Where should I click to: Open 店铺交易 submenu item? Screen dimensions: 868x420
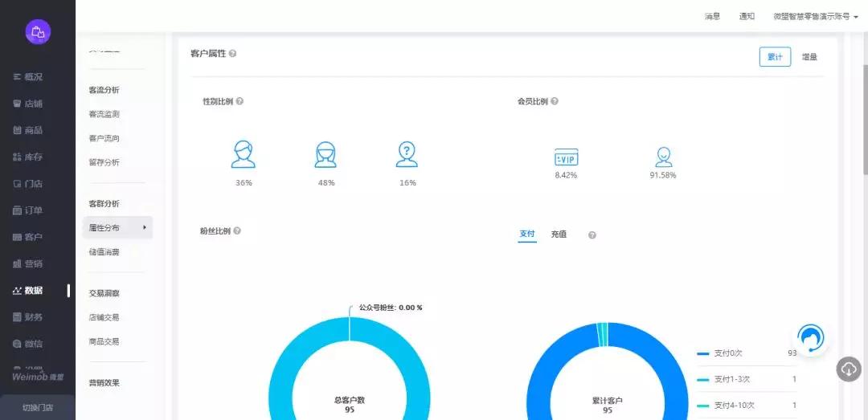coord(104,318)
